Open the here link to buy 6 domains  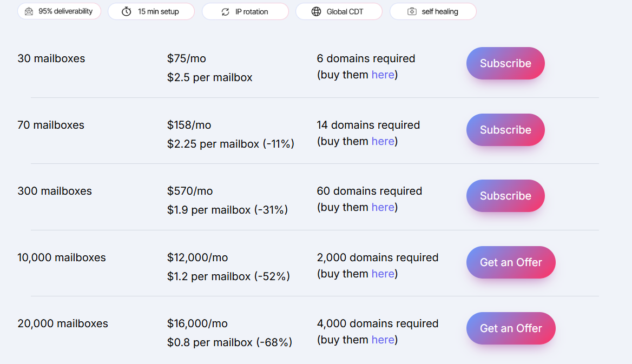(x=383, y=75)
